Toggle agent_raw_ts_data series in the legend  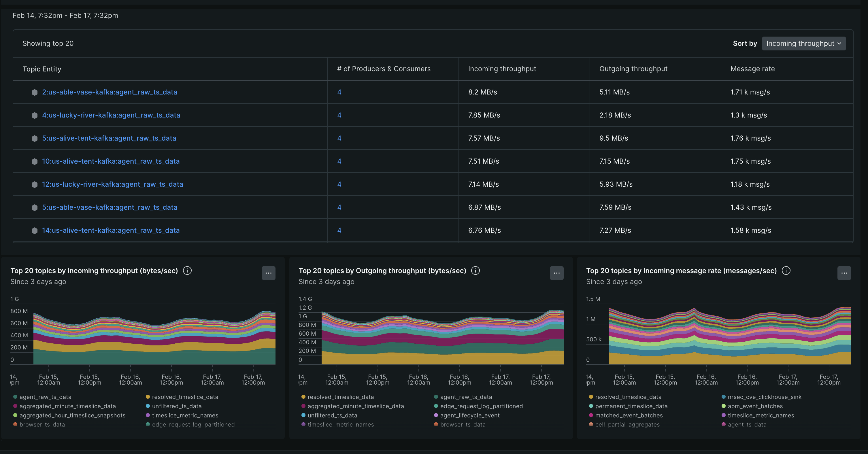(x=46, y=397)
